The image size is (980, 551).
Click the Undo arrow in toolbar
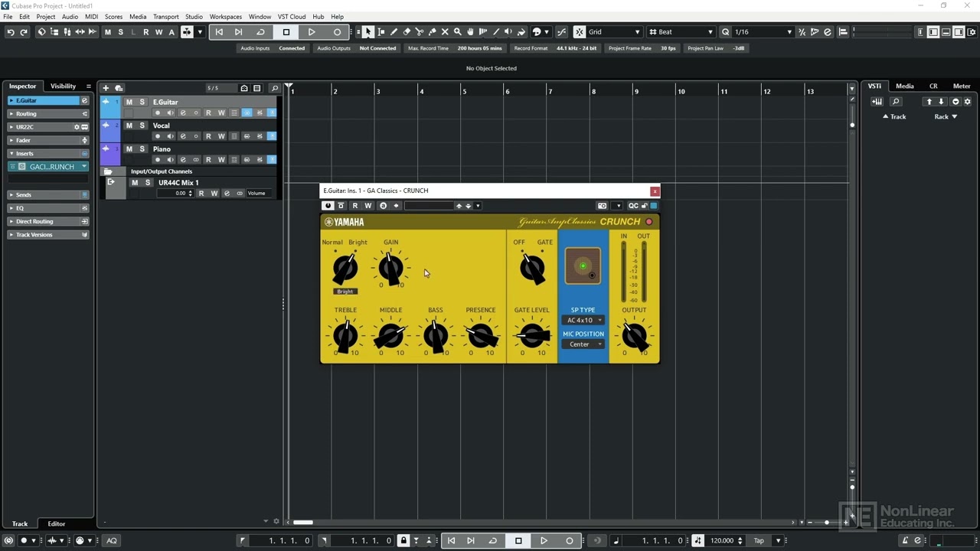pyautogui.click(x=11, y=32)
